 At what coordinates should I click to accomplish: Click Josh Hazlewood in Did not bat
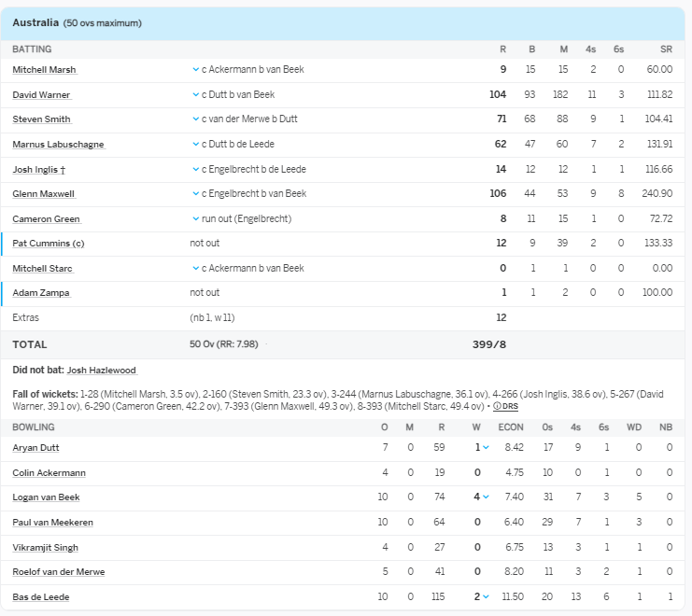point(102,371)
